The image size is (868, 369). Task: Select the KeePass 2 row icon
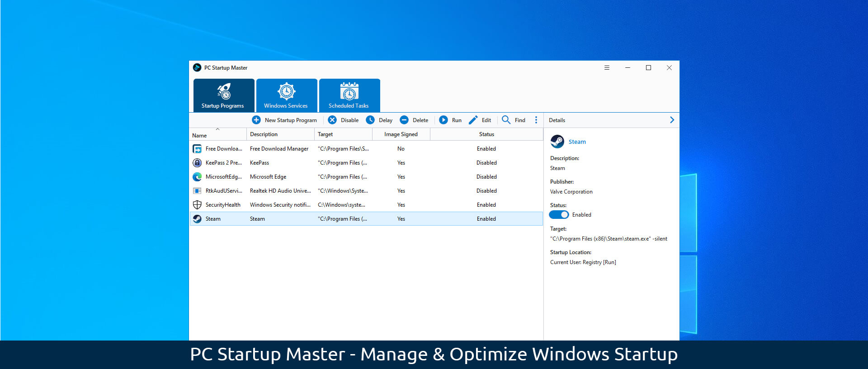[197, 163]
